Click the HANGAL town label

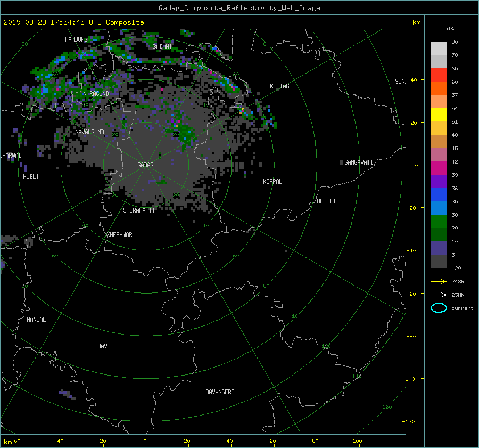click(x=36, y=320)
